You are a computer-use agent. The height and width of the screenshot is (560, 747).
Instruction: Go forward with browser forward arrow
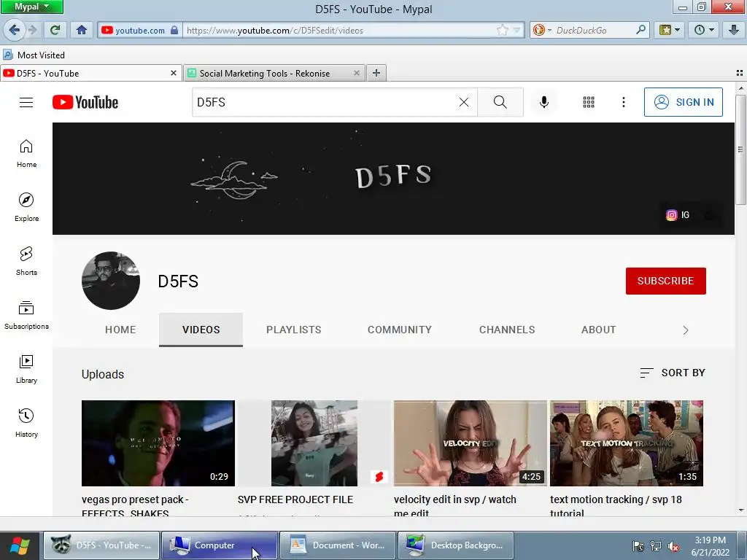(32, 30)
